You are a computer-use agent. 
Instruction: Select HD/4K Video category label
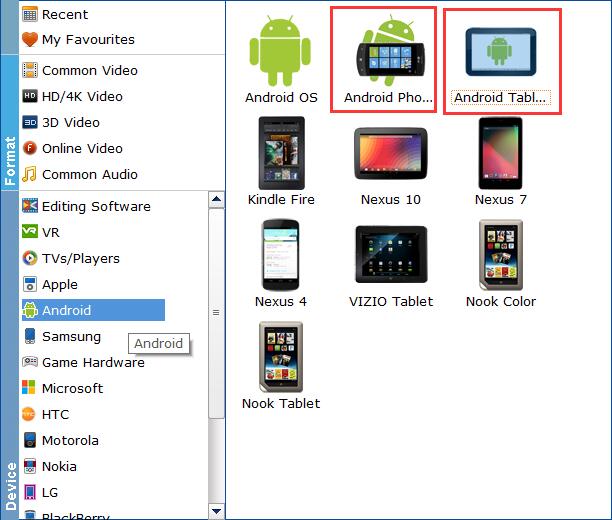[82, 96]
